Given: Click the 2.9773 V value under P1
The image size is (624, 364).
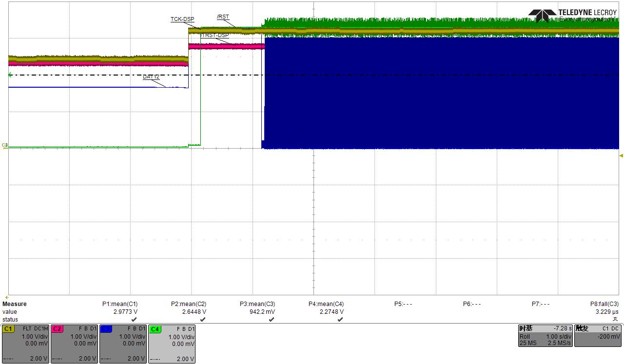Looking at the screenshot, I should point(126,312).
